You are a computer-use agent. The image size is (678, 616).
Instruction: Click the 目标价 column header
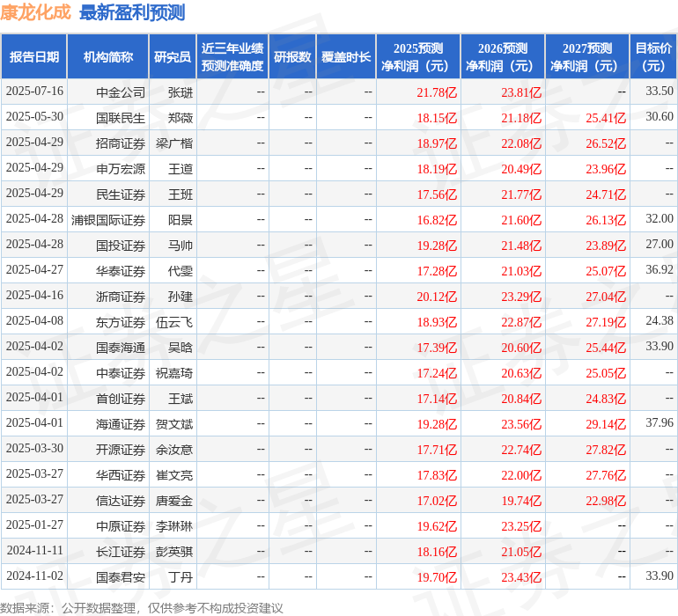pos(653,56)
